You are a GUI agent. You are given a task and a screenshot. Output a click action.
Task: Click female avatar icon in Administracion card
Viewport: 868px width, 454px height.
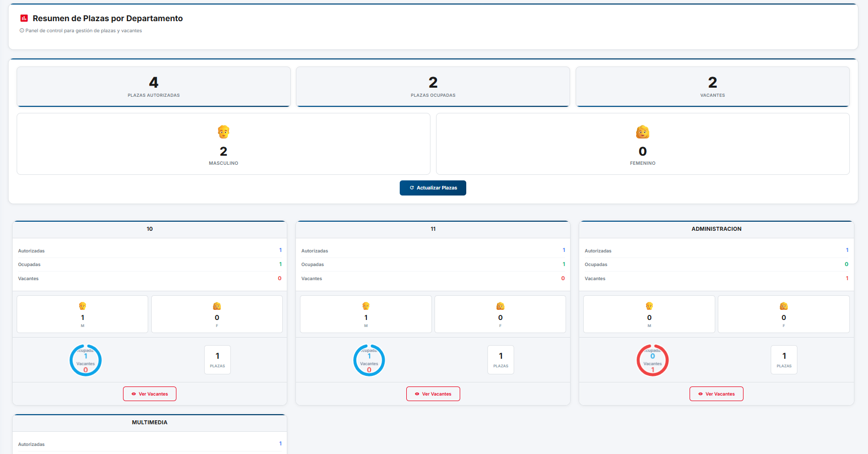click(x=783, y=306)
